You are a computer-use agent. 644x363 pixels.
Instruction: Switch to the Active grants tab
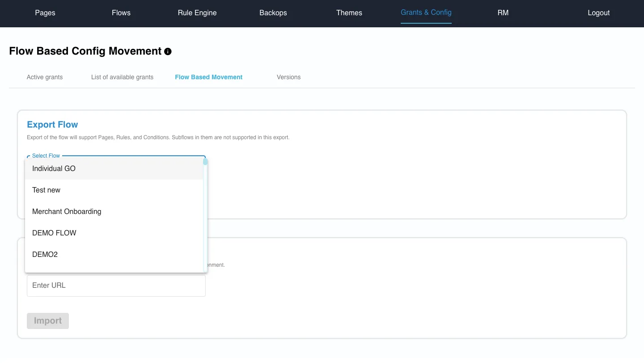pos(45,77)
